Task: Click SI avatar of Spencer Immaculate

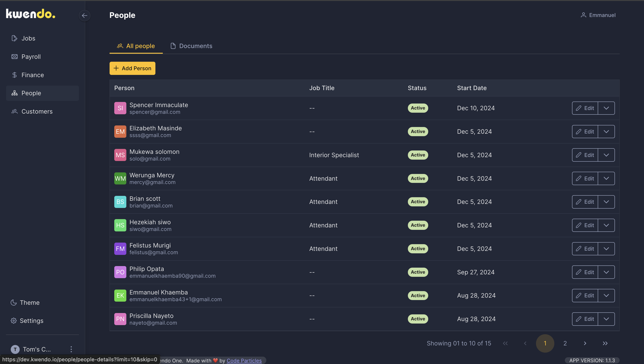Action: pyautogui.click(x=120, y=108)
